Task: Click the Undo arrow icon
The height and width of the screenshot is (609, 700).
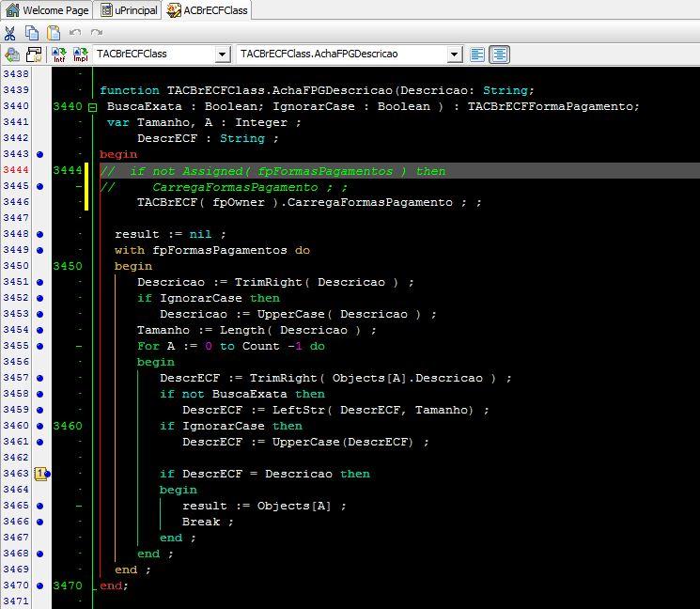Action: pos(75,32)
